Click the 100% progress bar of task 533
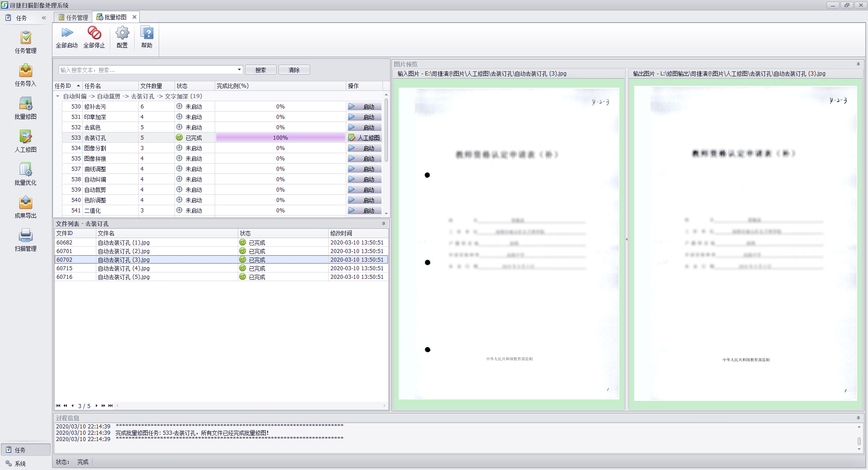This screenshot has height=470, width=868. tap(280, 138)
